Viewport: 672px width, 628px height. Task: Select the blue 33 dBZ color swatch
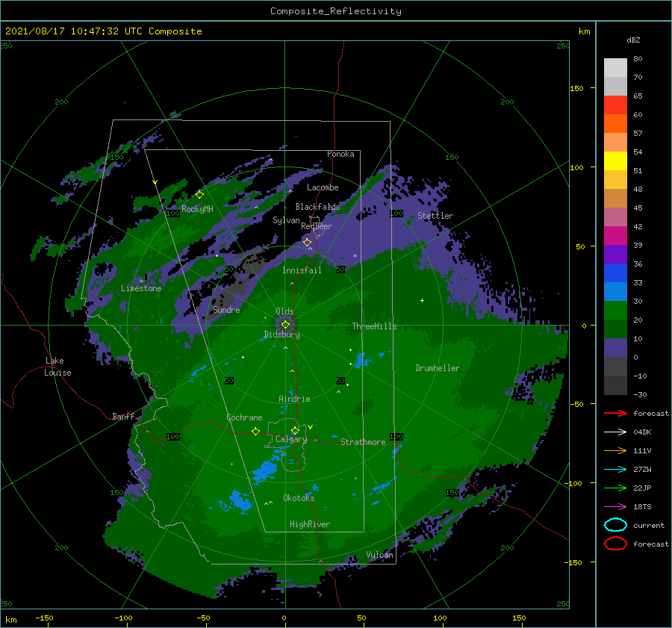[615, 273]
